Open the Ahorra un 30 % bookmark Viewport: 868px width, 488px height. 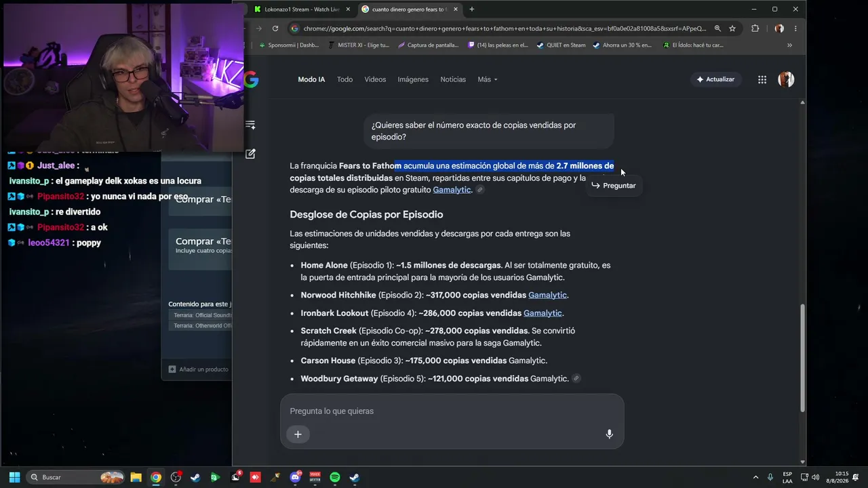[622, 45]
